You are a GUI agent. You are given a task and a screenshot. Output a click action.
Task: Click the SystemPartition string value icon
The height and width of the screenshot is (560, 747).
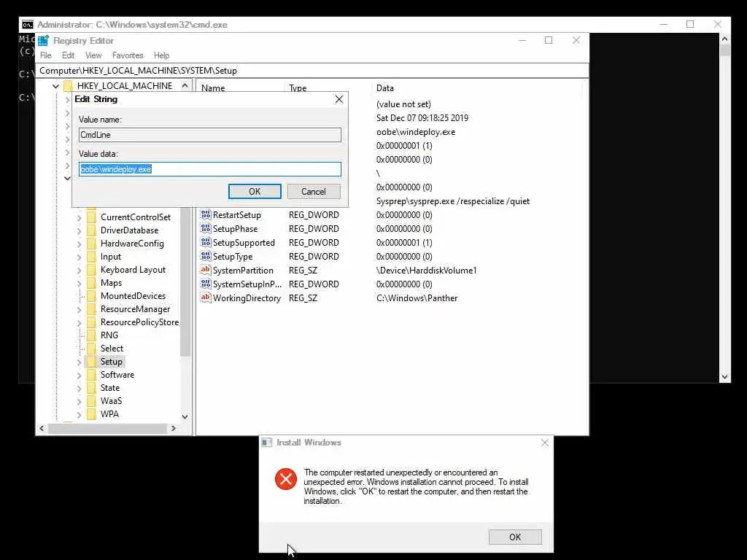point(205,270)
